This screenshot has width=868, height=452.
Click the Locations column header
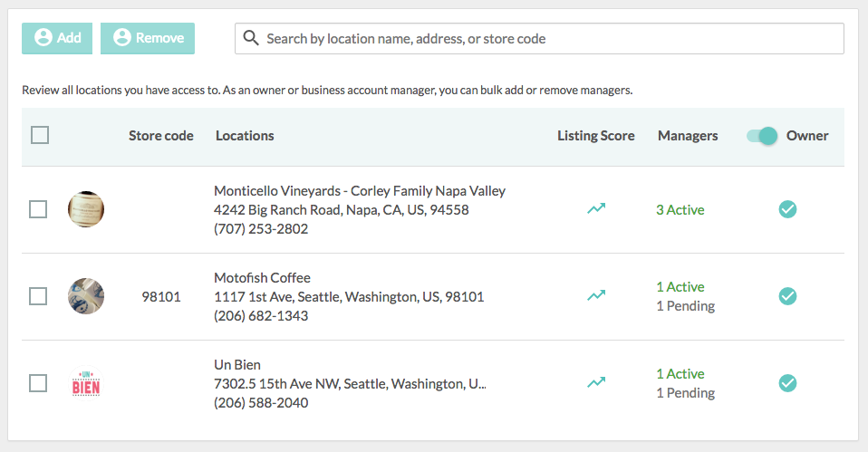(x=245, y=136)
